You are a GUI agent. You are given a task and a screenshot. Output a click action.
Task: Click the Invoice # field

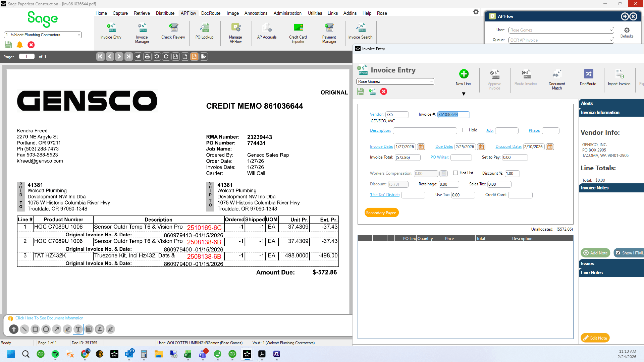coord(453,115)
